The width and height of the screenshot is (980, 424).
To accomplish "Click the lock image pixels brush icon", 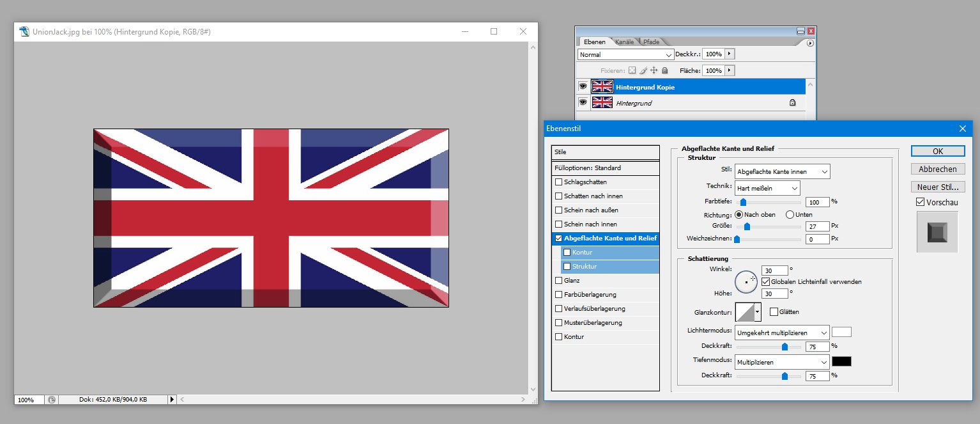I will (x=643, y=70).
